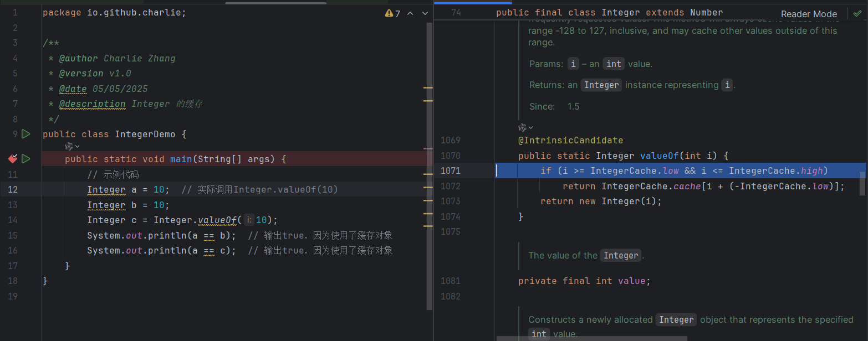Jump to the next highlighted error arrow
The width and height of the screenshot is (868, 341).
[x=425, y=14]
